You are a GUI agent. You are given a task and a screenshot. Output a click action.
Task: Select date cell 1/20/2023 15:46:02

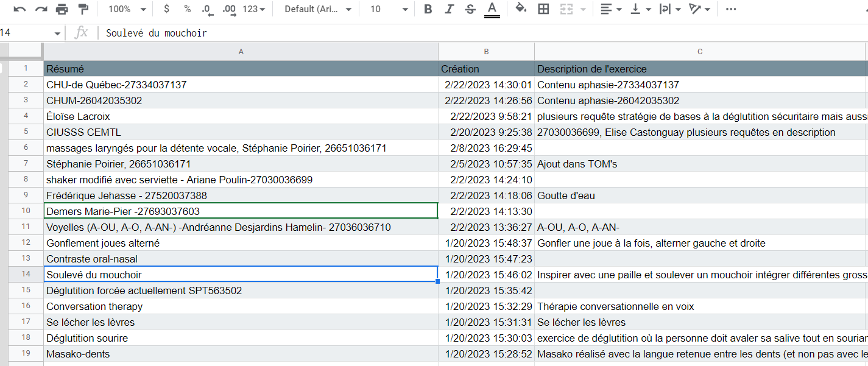pos(486,275)
